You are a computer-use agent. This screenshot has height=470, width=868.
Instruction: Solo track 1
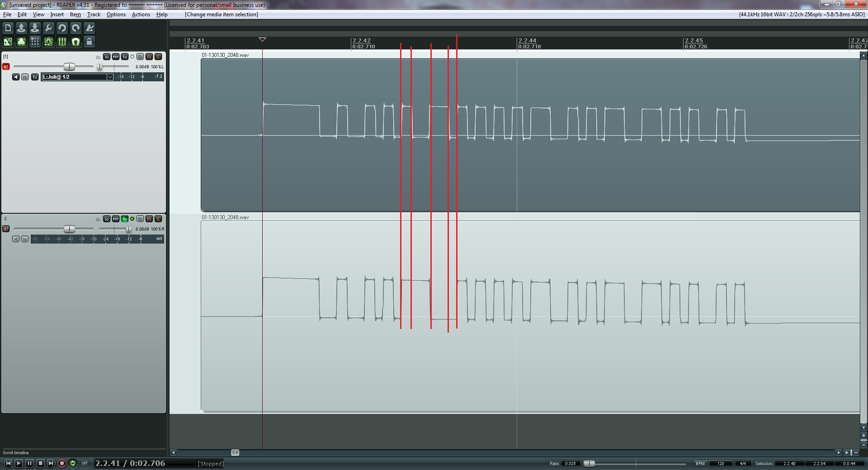[x=158, y=57]
